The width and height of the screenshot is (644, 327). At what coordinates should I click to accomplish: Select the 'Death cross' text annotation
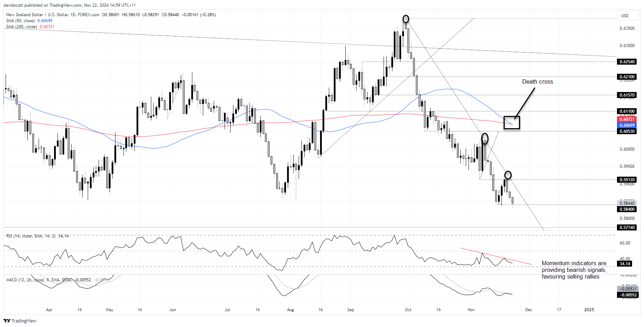coord(537,82)
